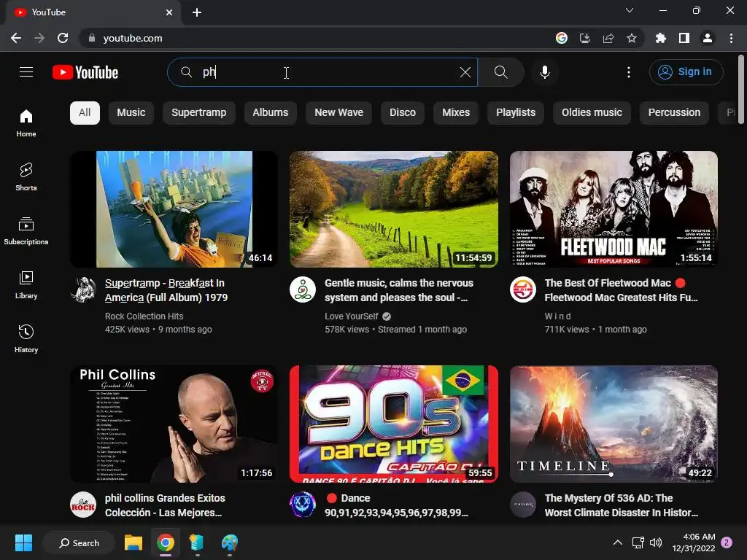This screenshot has height=560, width=747.
Task: Open Supertramp - Breakfast In America title link
Action: point(166,290)
